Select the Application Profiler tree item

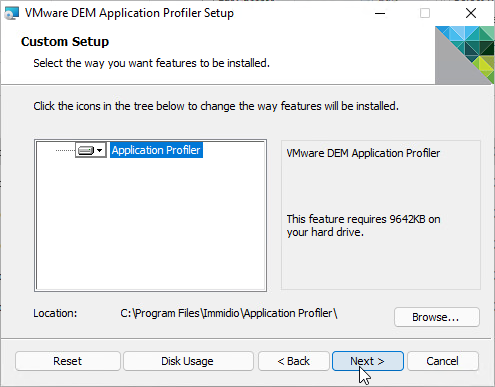point(156,150)
